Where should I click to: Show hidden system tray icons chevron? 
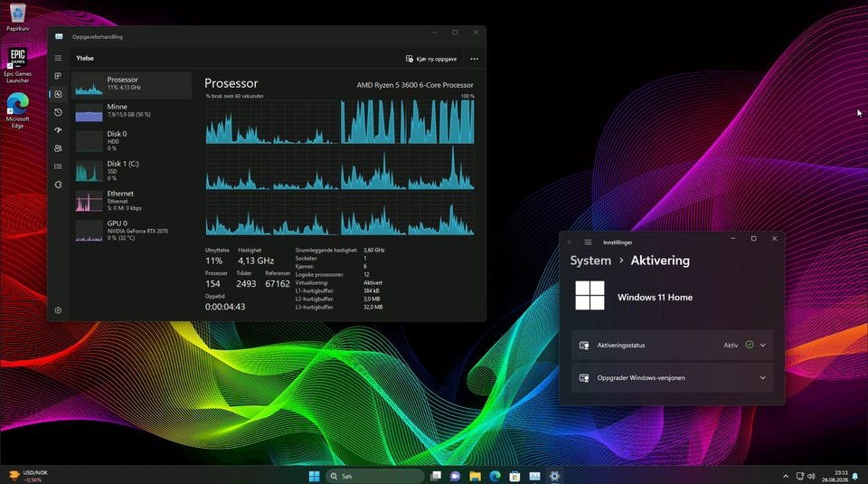tap(785, 476)
